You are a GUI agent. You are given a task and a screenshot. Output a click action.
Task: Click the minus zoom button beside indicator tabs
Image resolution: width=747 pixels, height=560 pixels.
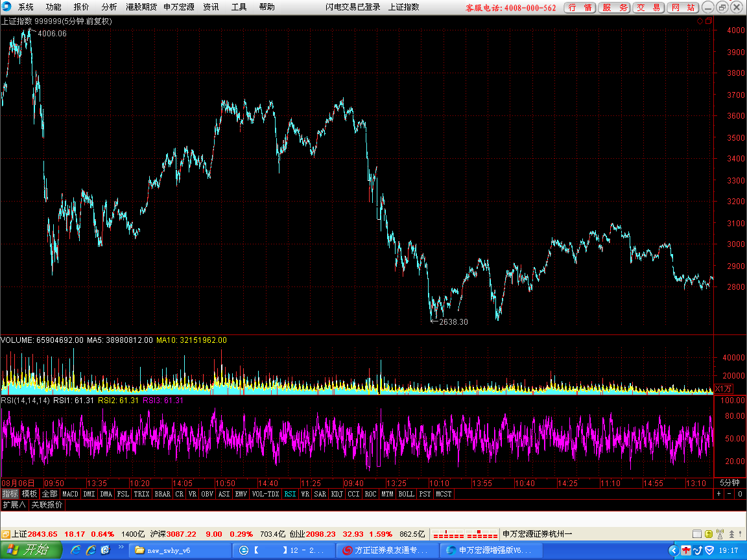click(x=729, y=494)
